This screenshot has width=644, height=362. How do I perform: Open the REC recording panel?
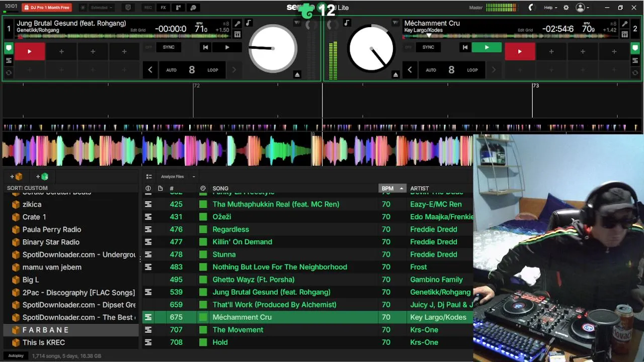[148, 8]
